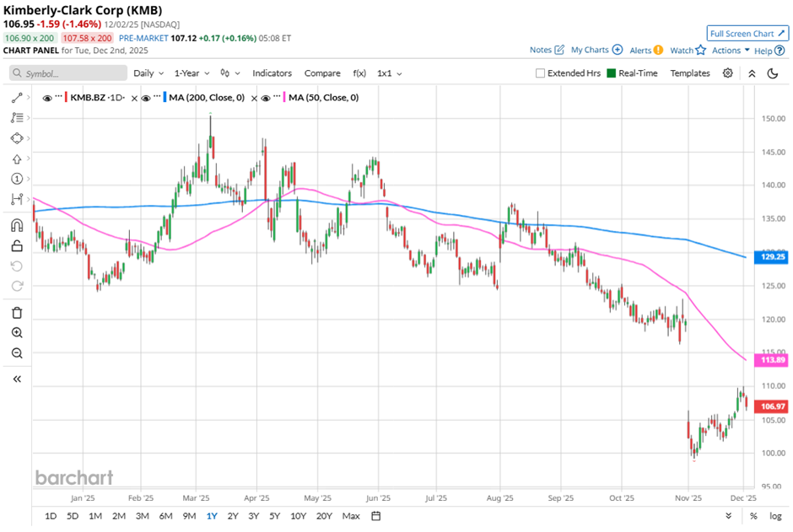Choose the shapes polygon tool
The image size is (793, 532).
point(17,138)
